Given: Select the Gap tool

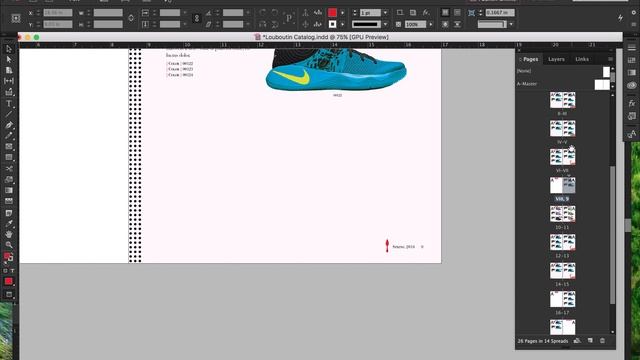Looking at the screenshot, I should (x=9, y=81).
